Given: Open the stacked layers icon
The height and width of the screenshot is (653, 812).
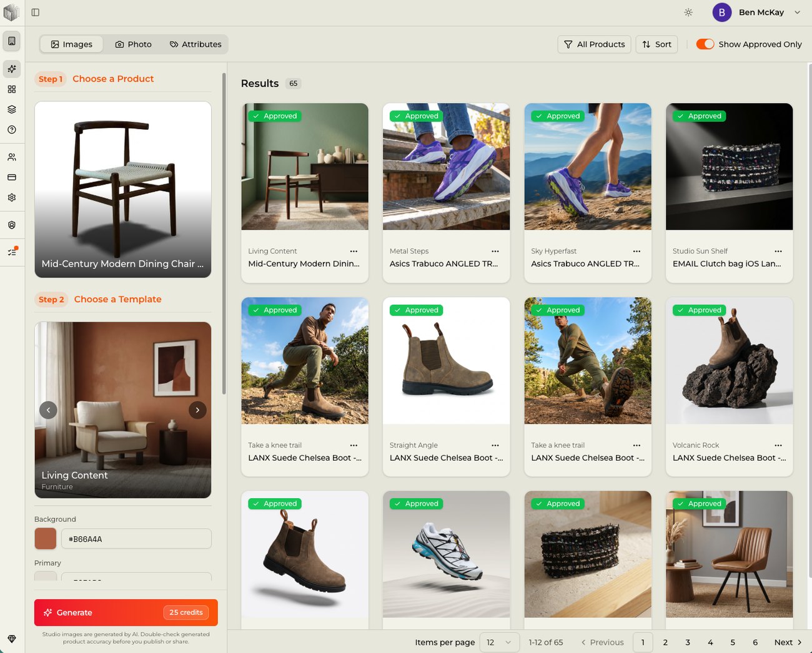Looking at the screenshot, I should pyautogui.click(x=12, y=109).
